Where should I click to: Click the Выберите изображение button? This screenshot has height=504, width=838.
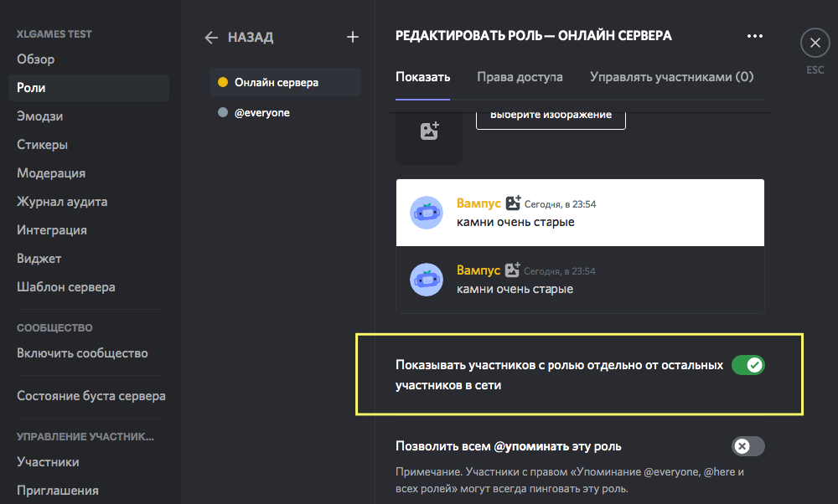[x=551, y=116]
